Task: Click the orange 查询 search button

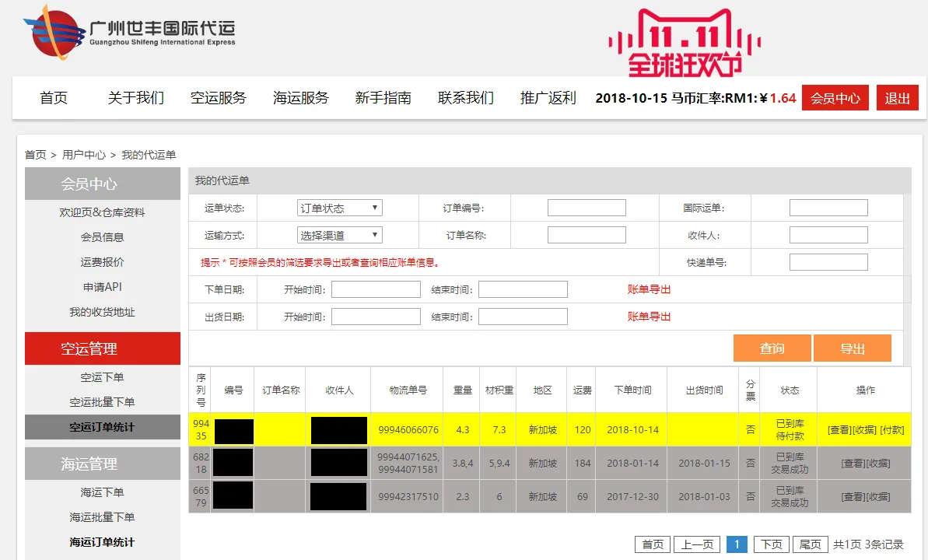Action: click(x=772, y=348)
